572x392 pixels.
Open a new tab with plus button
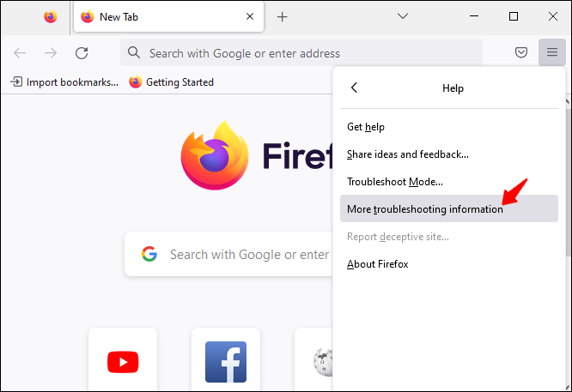click(x=282, y=17)
